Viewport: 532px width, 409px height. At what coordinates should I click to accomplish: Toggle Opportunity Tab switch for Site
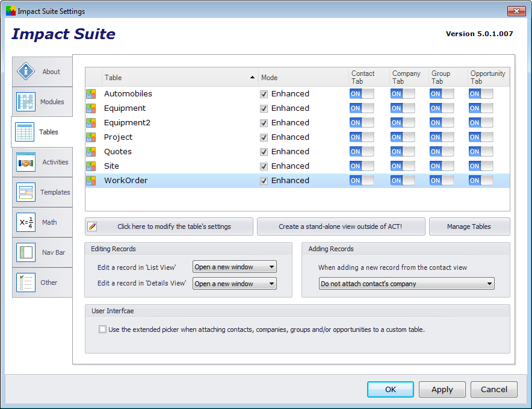coord(481,166)
